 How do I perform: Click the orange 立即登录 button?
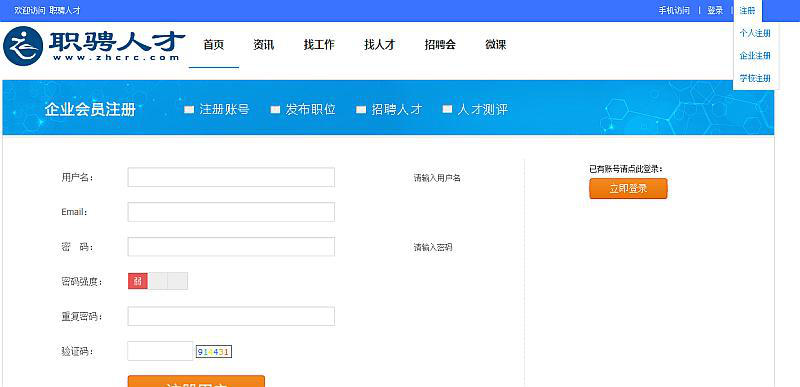[628, 189]
